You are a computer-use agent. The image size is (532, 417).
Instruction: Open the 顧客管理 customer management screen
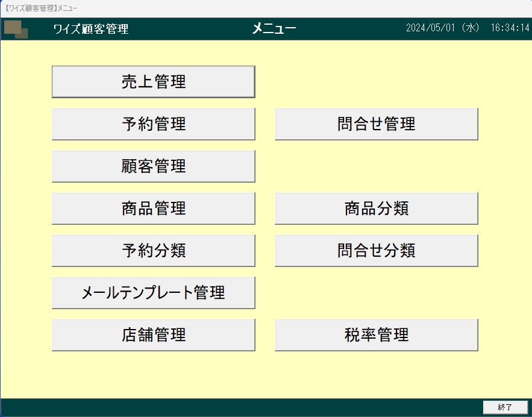(154, 166)
